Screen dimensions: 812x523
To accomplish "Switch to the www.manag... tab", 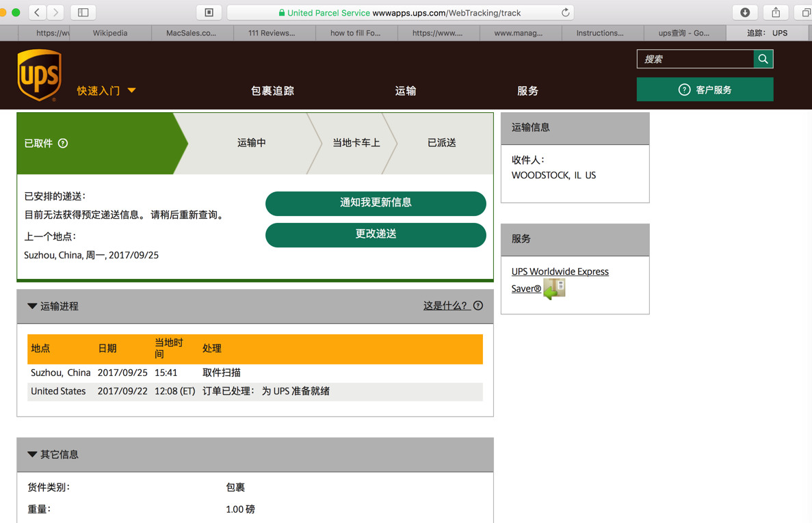I will point(519,33).
